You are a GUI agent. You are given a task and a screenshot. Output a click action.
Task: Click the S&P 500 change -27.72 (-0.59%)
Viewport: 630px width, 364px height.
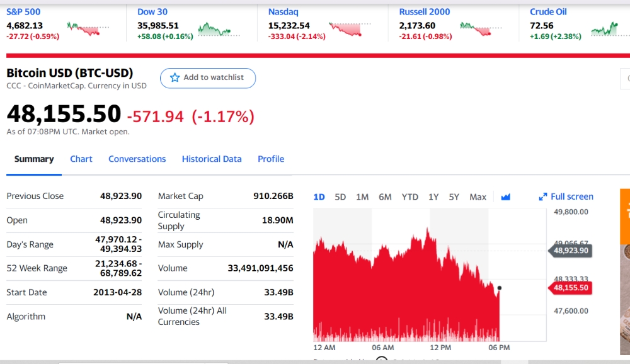click(x=33, y=37)
